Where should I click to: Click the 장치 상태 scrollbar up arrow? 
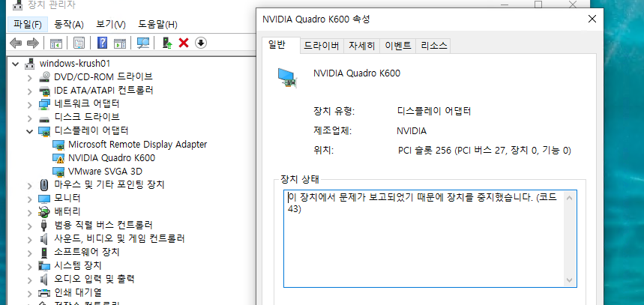point(569,198)
